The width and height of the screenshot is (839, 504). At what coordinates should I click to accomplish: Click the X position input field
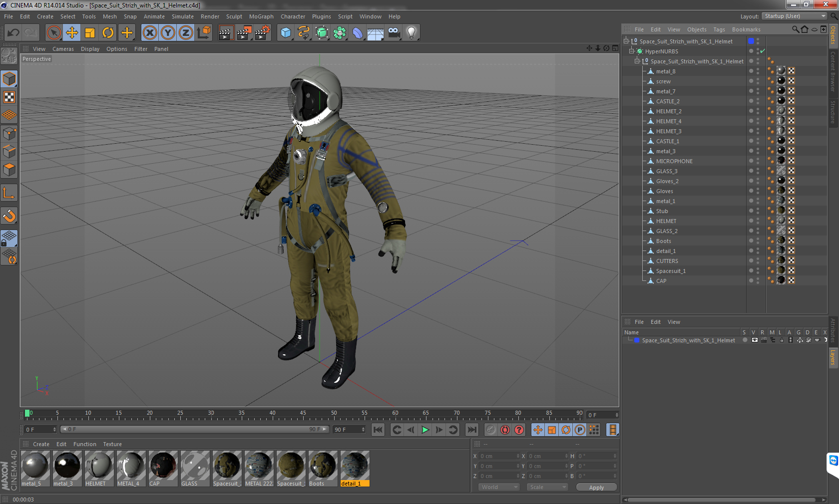pyautogui.click(x=499, y=456)
